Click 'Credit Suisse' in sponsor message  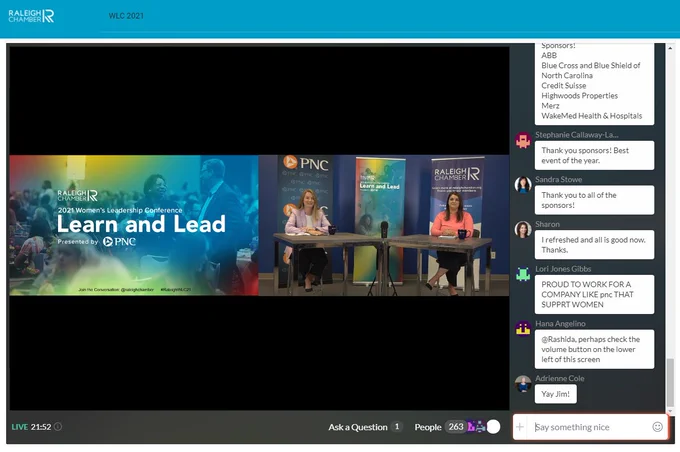pyautogui.click(x=563, y=85)
